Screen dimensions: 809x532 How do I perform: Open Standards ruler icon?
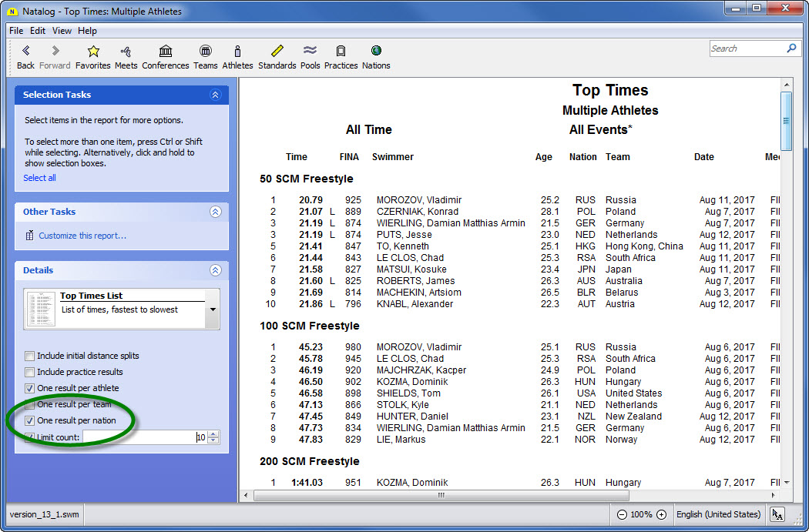(x=277, y=52)
